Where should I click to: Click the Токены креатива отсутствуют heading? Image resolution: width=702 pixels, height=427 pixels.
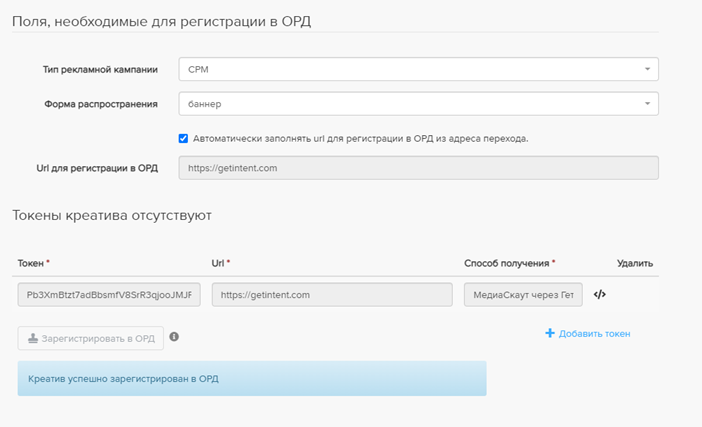coord(111,215)
